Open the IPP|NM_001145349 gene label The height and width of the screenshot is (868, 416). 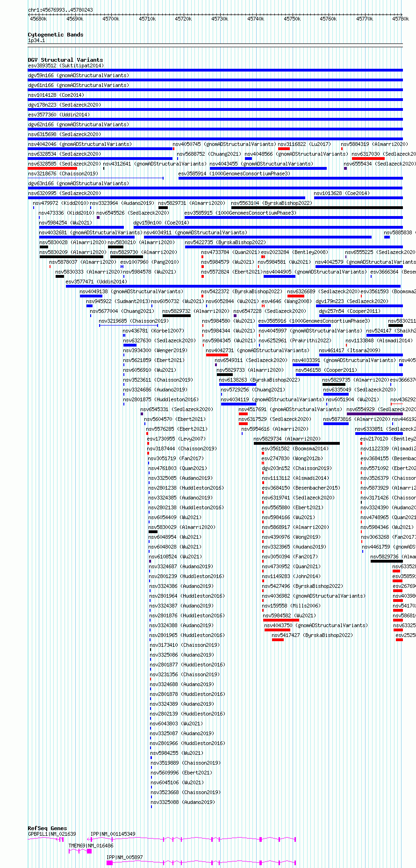(113, 834)
